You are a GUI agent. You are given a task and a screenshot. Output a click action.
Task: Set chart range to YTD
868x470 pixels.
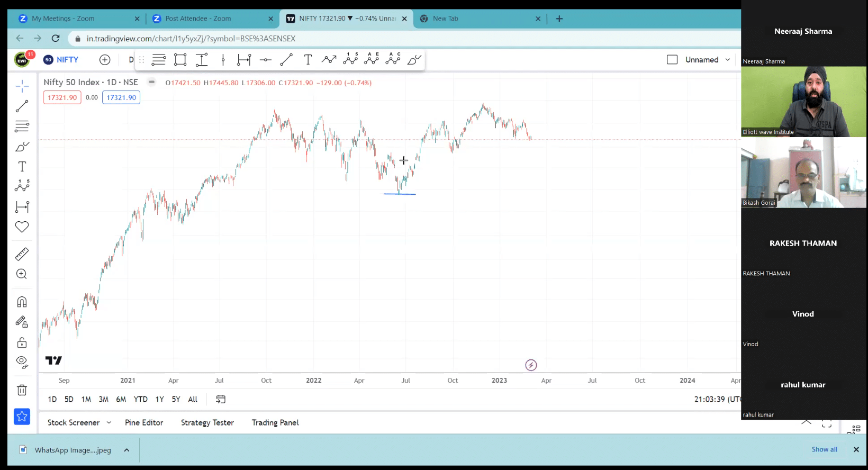(x=140, y=400)
